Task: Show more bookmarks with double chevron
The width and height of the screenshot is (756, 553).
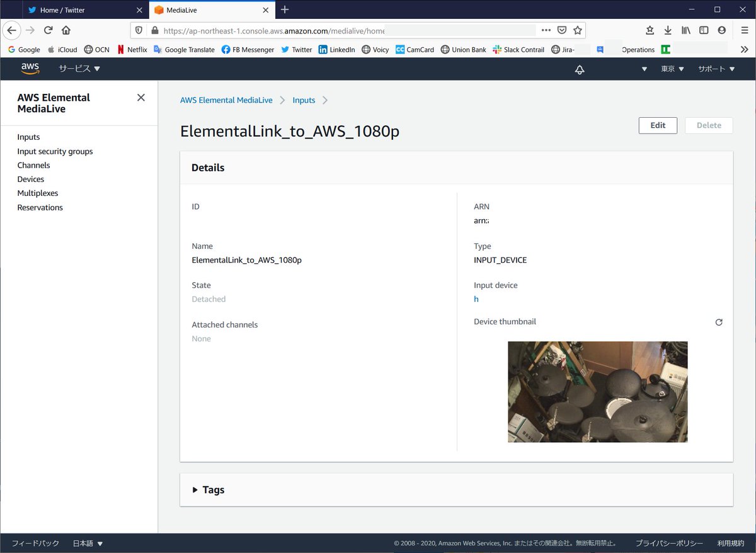Action: [744, 49]
